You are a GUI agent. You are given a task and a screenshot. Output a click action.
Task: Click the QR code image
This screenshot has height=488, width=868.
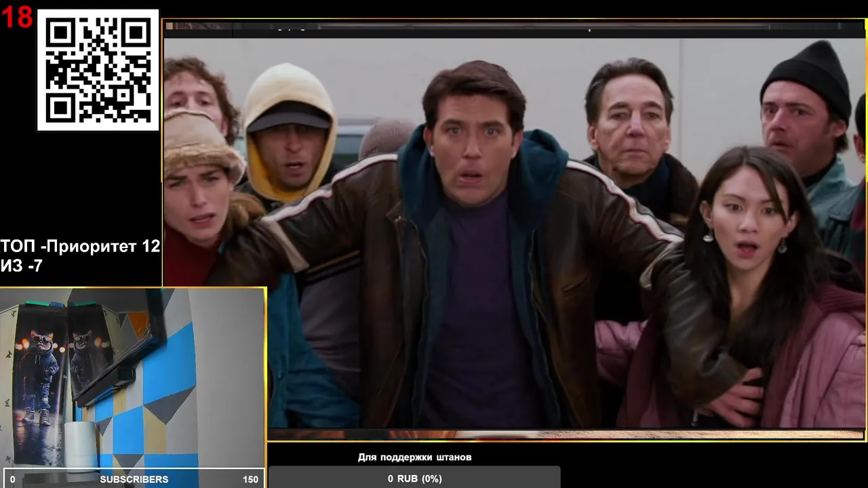click(x=98, y=70)
